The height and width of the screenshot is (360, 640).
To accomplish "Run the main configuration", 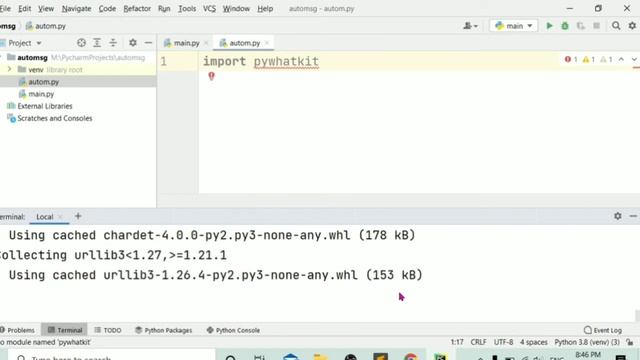I will [549, 26].
